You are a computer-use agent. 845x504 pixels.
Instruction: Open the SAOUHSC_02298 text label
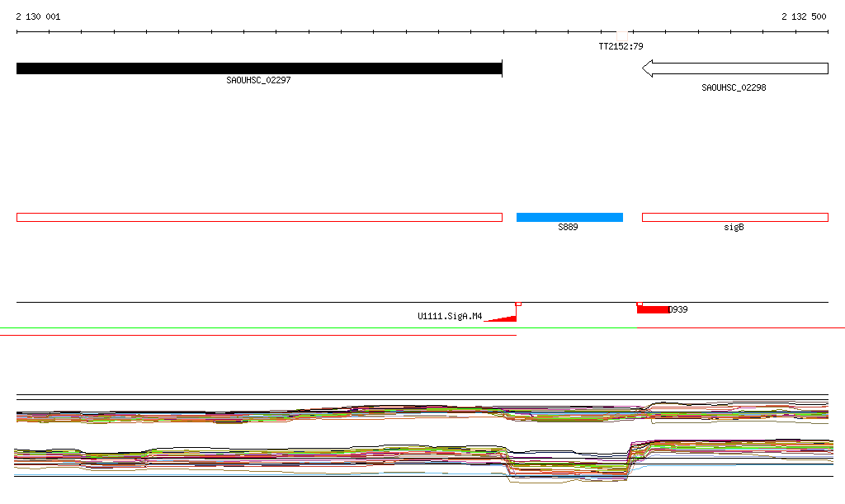(734, 87)
